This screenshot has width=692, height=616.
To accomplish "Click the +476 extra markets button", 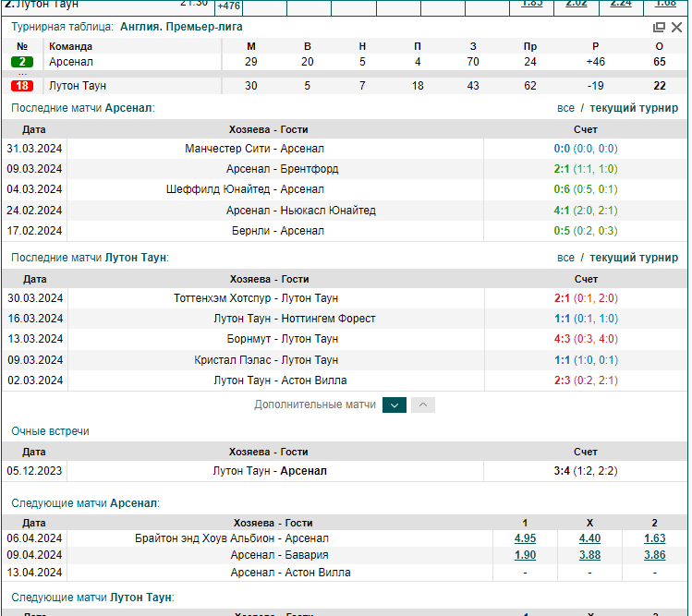I will point(228,6).
